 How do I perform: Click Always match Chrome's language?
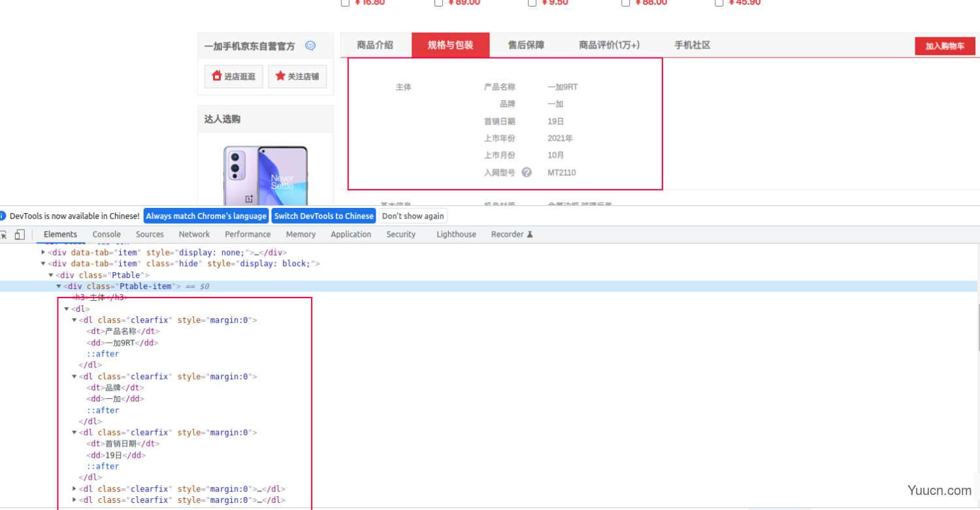[x=206, y=216]
